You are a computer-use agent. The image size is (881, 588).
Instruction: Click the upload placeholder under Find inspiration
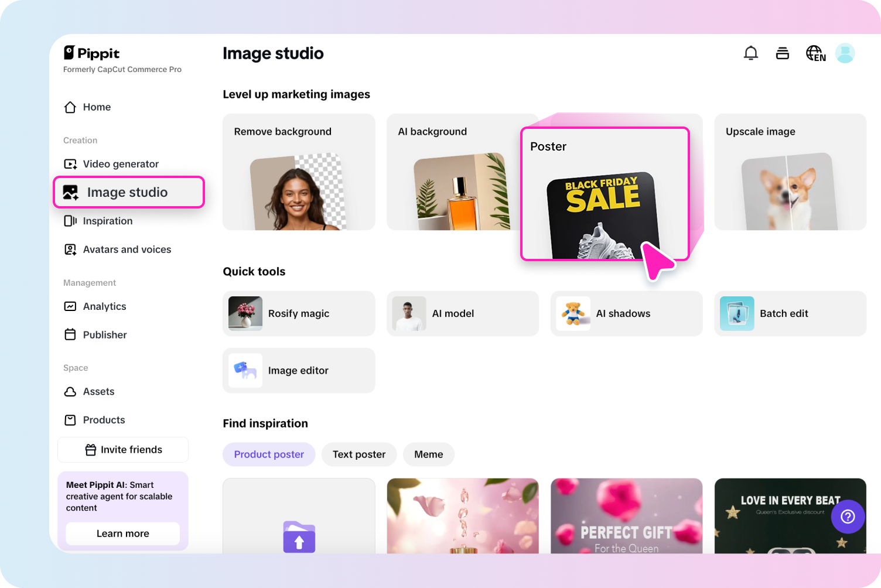[x=299, y=536]
